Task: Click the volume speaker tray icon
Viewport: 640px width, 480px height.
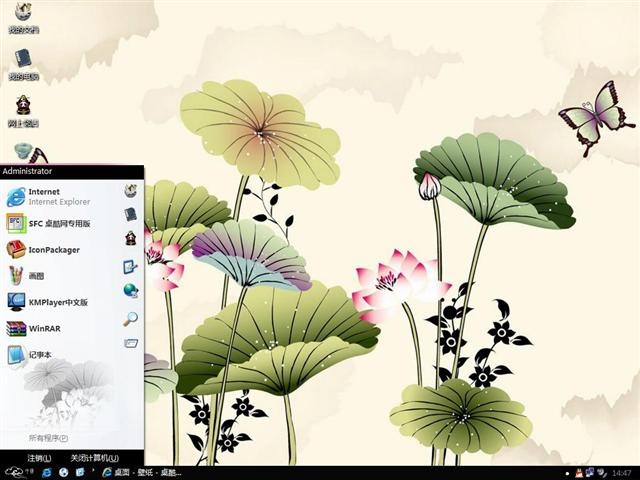Action: pyautogui.click(x=601, y=473)
